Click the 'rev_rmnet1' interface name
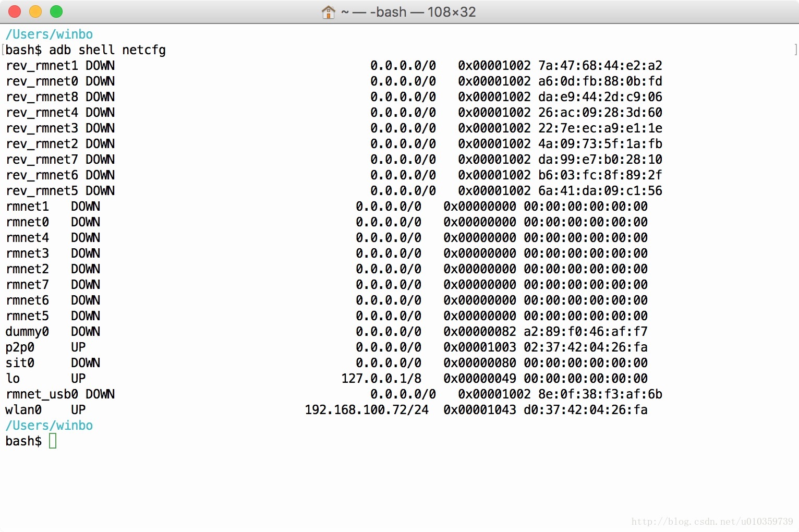Screen dimensions: 799x532 click(42, 66)
